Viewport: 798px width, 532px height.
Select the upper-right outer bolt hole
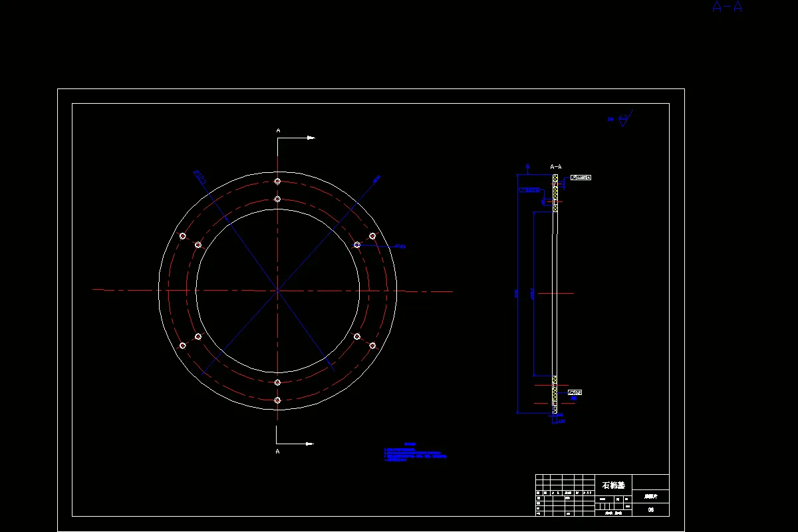(x=372, y=236)
